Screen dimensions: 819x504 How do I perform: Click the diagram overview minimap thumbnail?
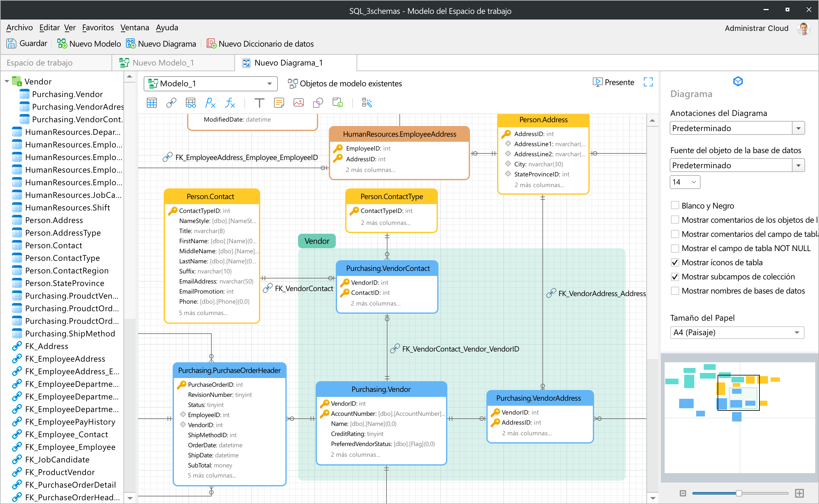(740, 417)
